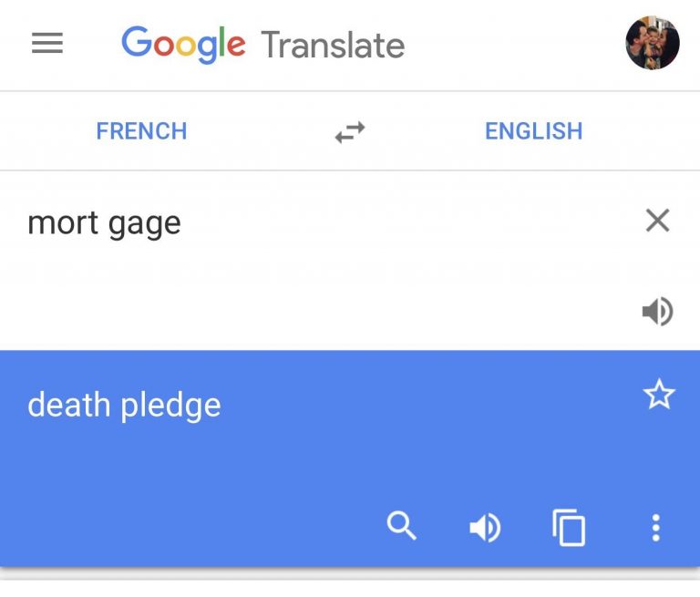Place cursor on the word "mort"

click(x=62, y=222)
